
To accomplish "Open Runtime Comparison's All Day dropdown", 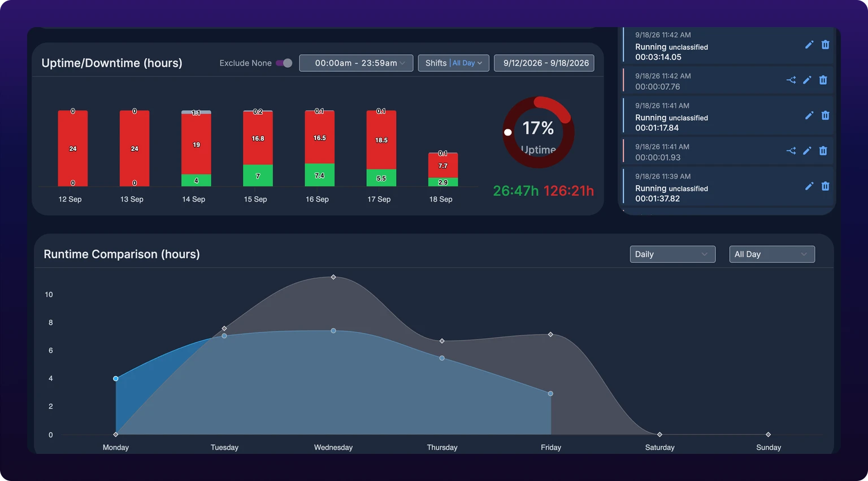I will pyautogui.click(x=772, y=254).
